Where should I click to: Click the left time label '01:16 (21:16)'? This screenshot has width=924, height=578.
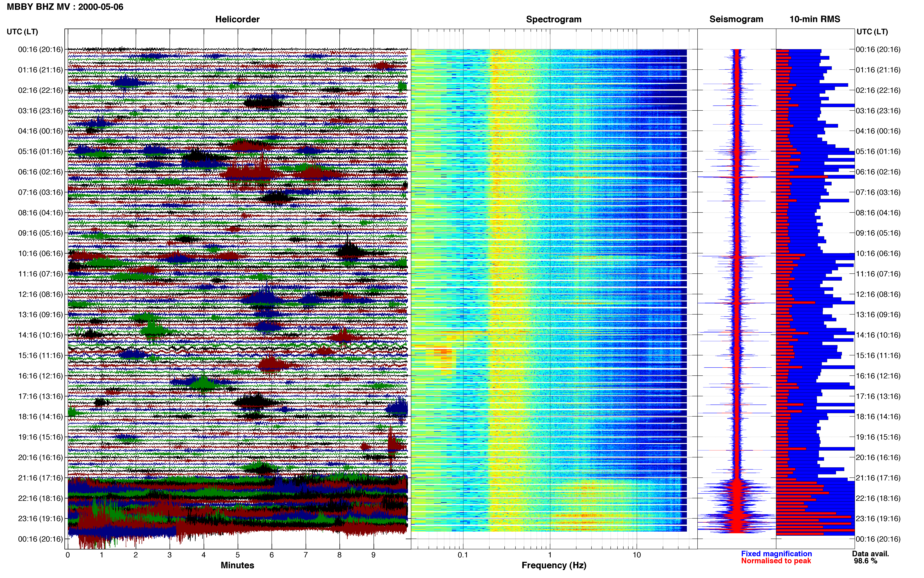pos(41,70)
